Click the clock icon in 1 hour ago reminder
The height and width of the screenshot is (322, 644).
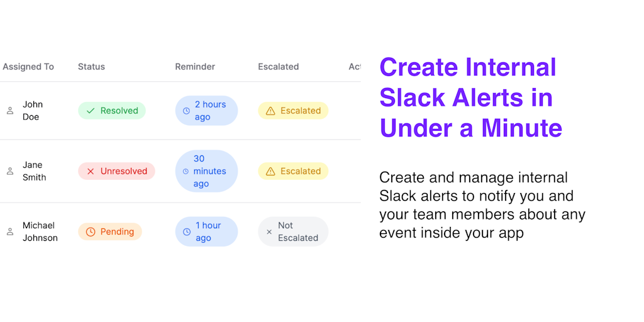(x=187, y=231)
